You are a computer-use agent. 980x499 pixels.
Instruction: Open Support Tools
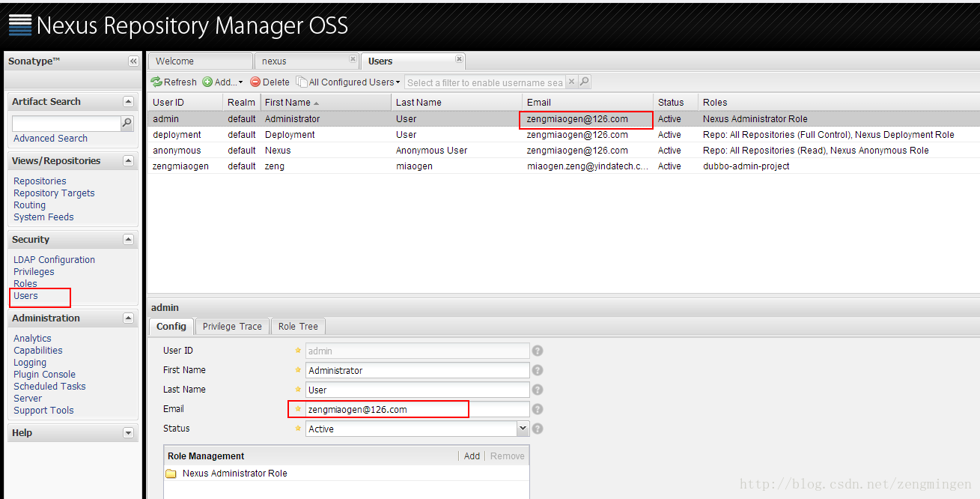(x=43, y=411)
